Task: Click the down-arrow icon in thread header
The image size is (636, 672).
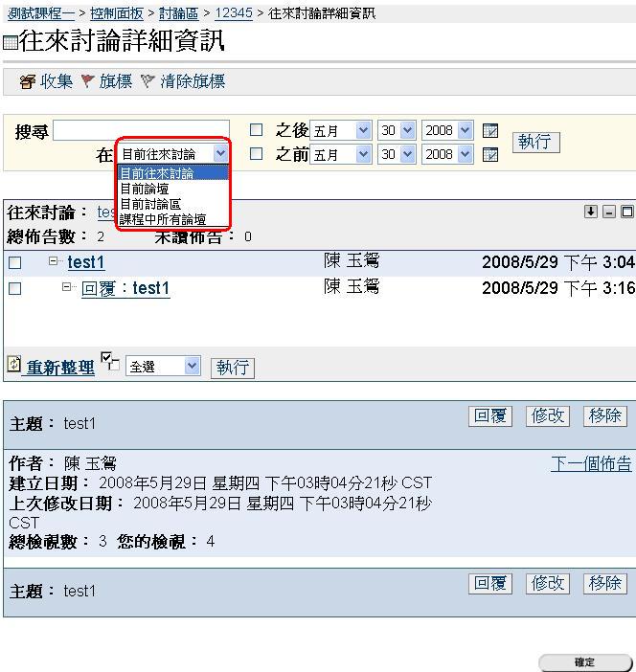Action: [x=591, y=212]
